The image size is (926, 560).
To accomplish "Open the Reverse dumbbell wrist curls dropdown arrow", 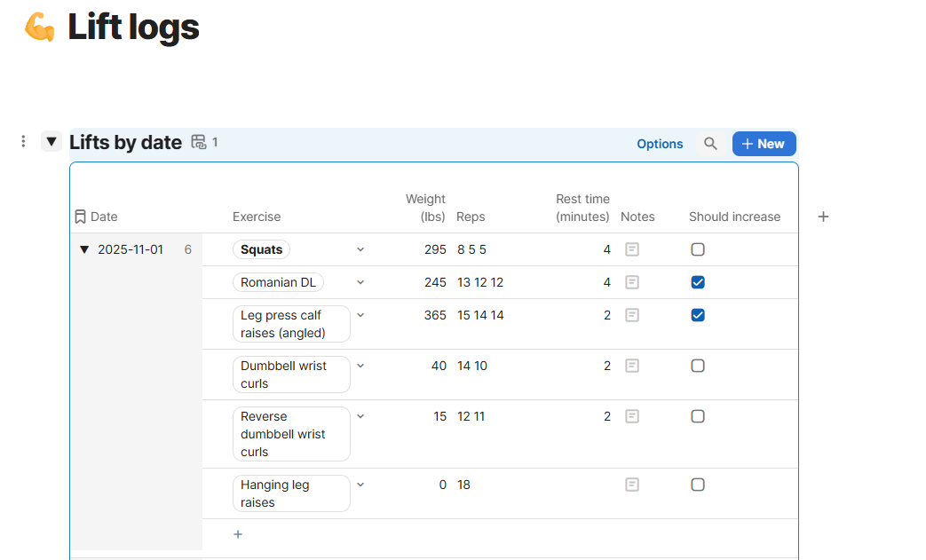I will pos(360,416).
